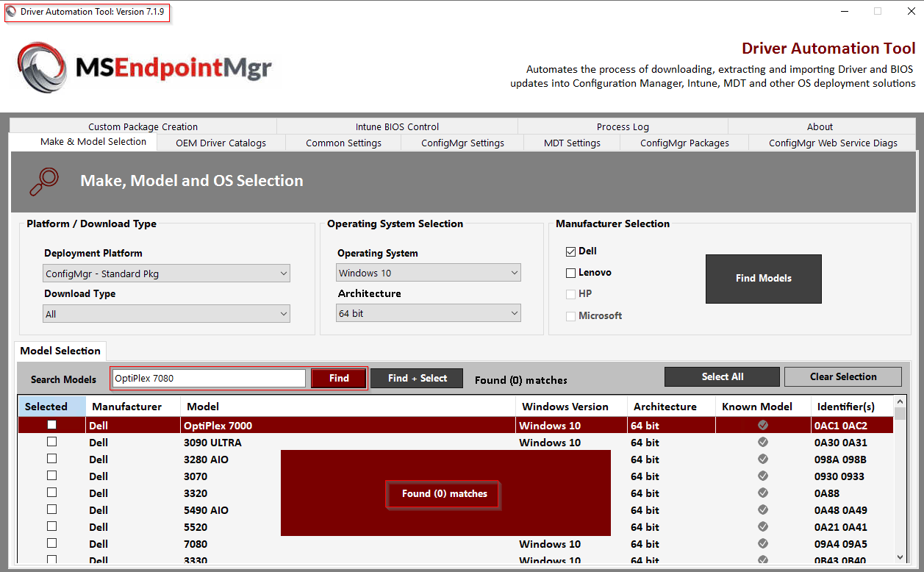Image resolution: width=924 pixels, height=572 pixels.
Task: Select checkbox for 5520 row
Action: pyautogui.click(x=51, y=526)
